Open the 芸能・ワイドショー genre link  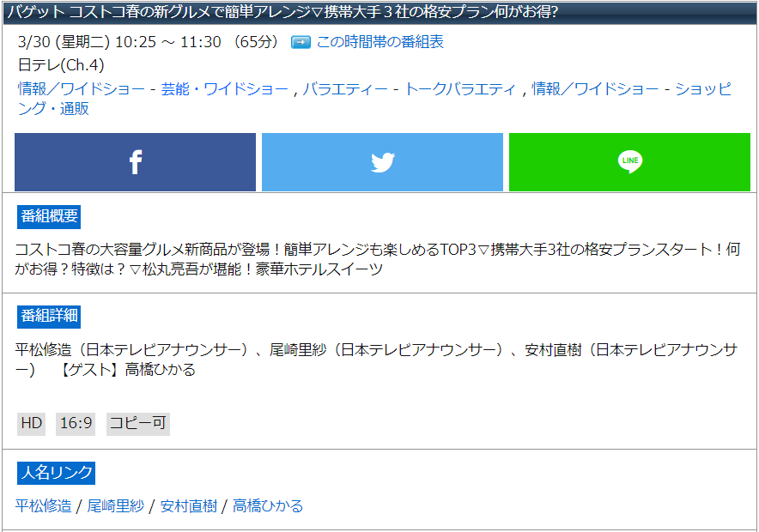point(225,88)
